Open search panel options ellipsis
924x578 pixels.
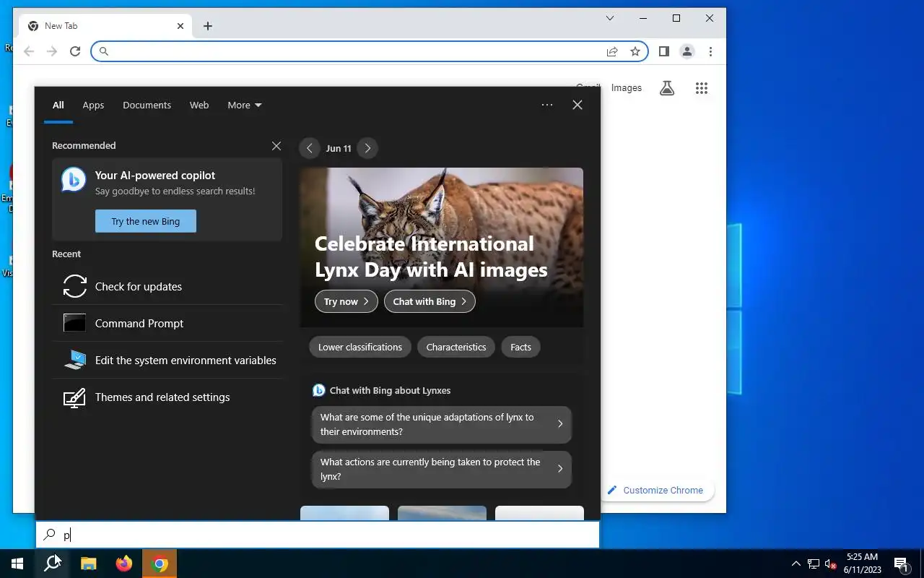(x=547, y=105)
